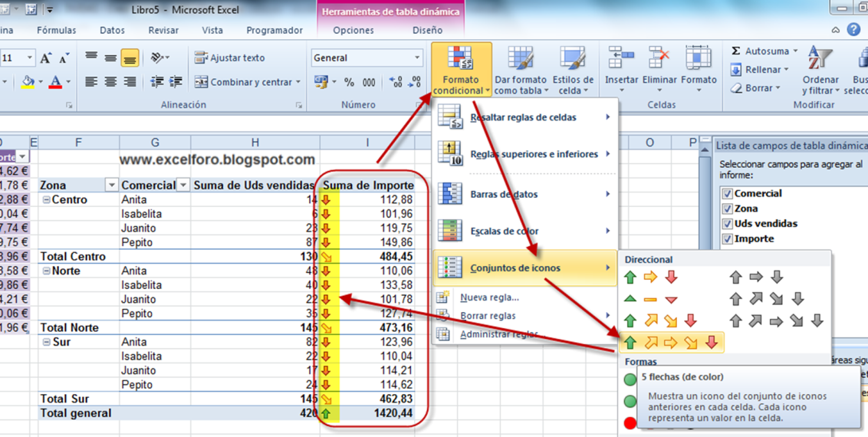Align text to the top
Screen dimensions: 868x437
(x=91, y=58)
